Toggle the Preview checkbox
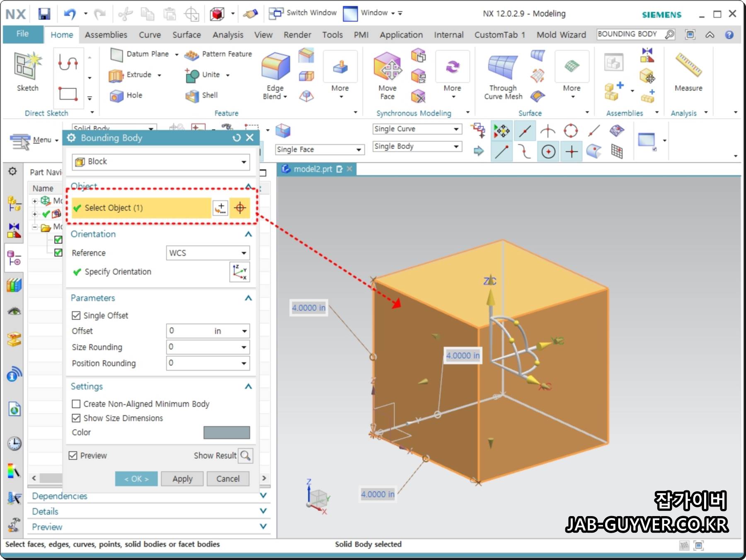 73,456
